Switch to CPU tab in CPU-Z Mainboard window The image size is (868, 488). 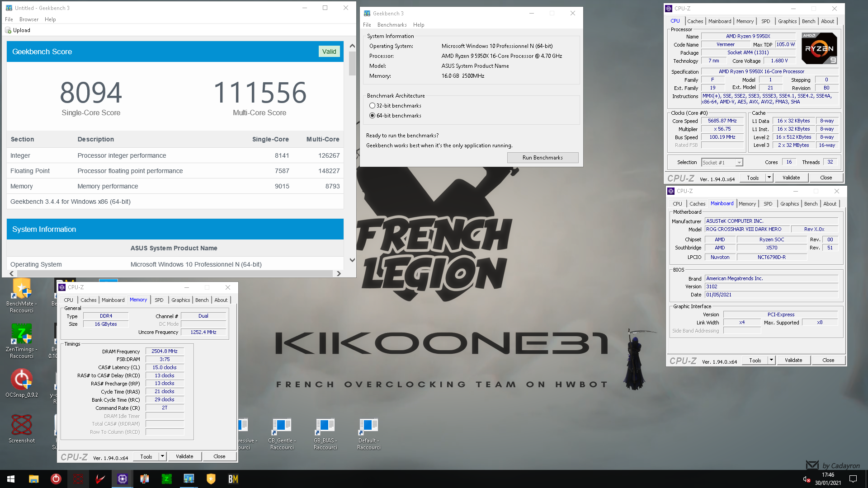677,204
